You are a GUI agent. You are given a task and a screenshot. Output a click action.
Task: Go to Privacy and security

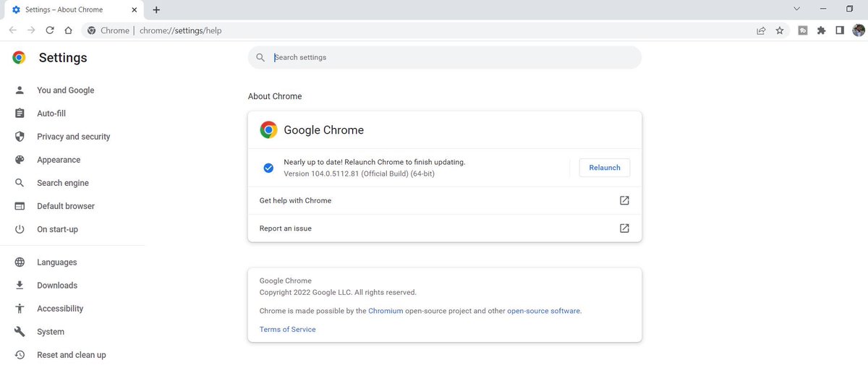click(74, 137)
